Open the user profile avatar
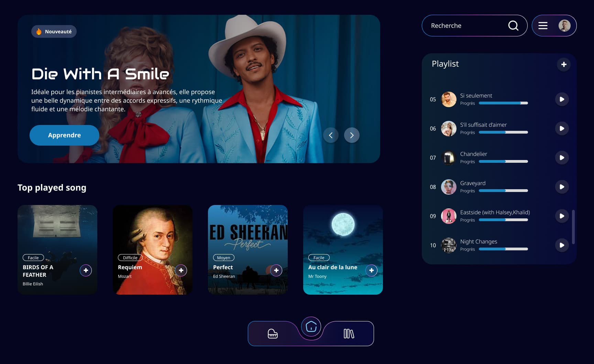 point(564,26)
